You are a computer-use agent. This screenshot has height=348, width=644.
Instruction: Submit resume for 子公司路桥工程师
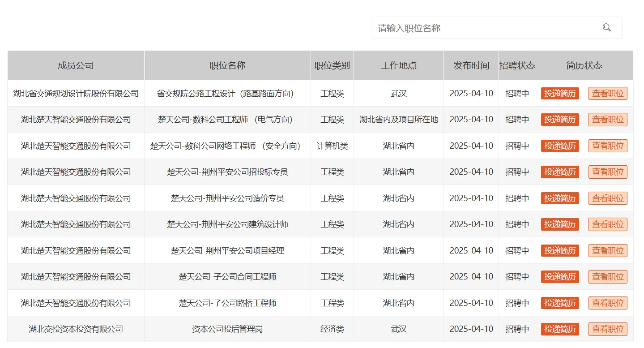(x=560, y=303)
